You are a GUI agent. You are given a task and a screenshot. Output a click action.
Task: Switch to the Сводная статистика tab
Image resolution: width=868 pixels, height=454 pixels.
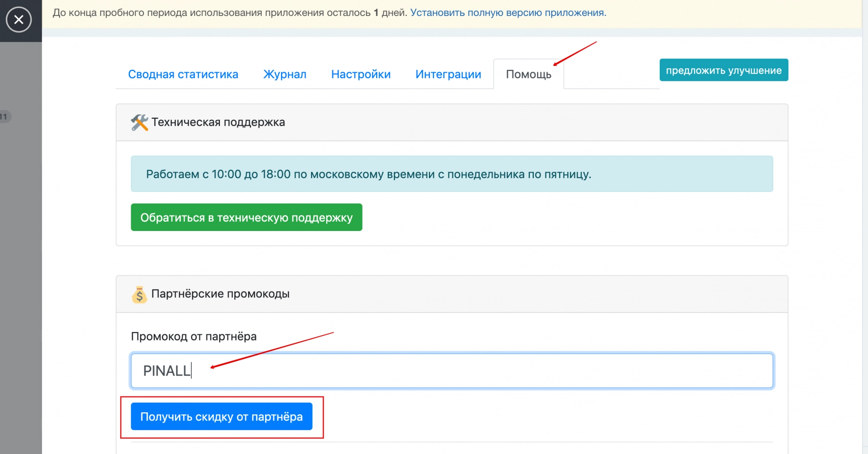click(x=183, y=74)
